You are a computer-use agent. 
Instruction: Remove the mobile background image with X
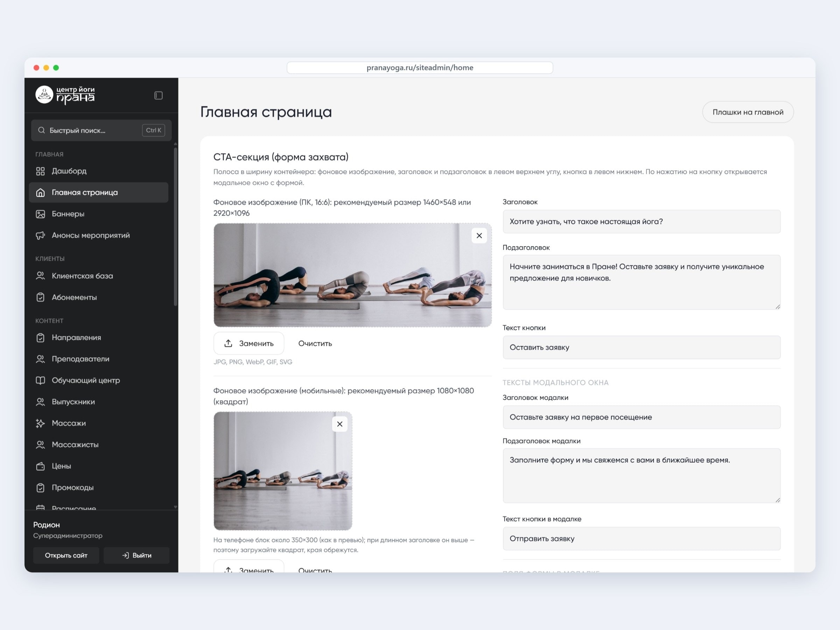(x=340, y=424)
